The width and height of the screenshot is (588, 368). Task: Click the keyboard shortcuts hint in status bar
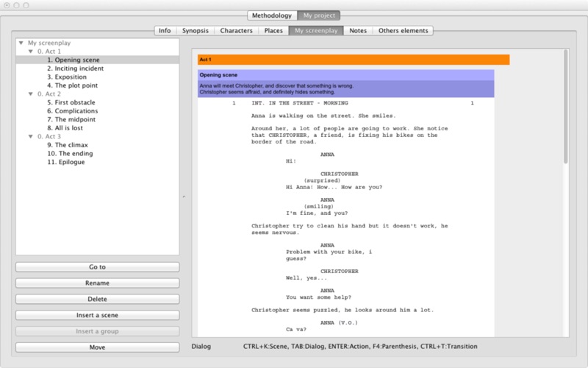tap(360, 346)
